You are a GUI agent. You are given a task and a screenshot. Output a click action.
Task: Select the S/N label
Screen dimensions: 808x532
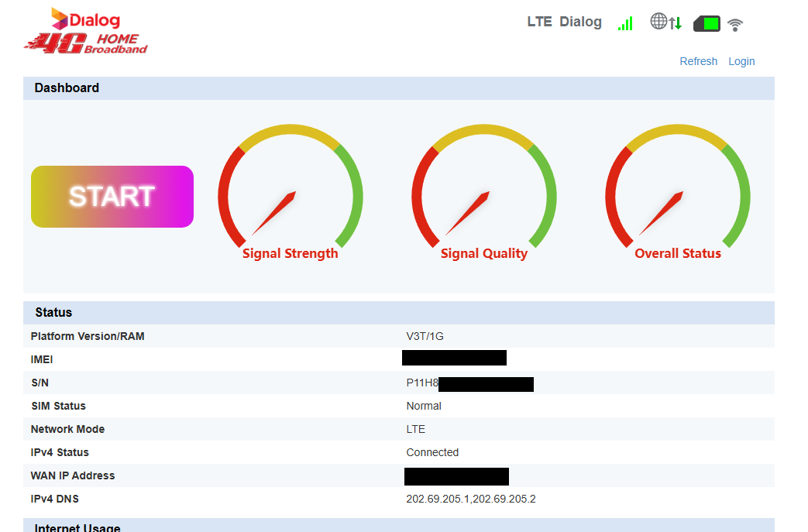tap(40, 383)
